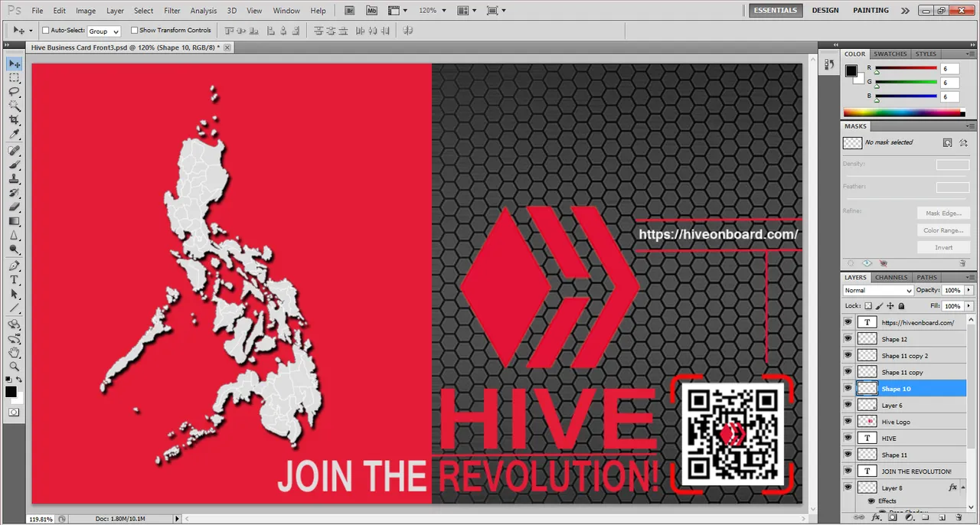Open the Opacity slider arrow
The height and width of the screenshot is (525, 980).
point(969,291)
